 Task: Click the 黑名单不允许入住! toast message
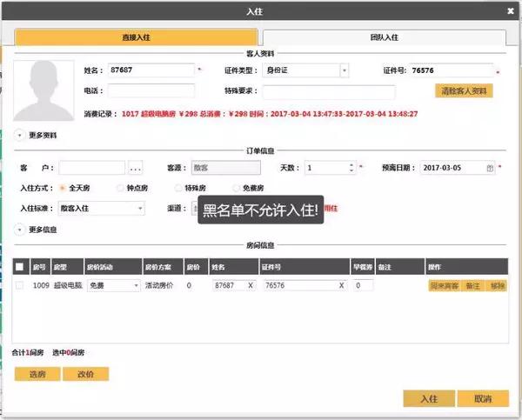(261, 210)
